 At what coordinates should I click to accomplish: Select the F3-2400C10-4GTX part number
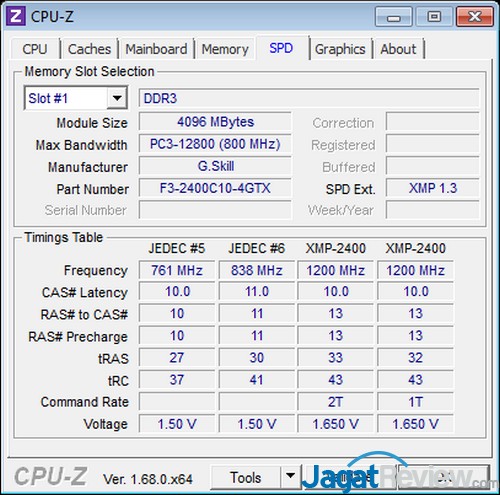pos(215,188)
